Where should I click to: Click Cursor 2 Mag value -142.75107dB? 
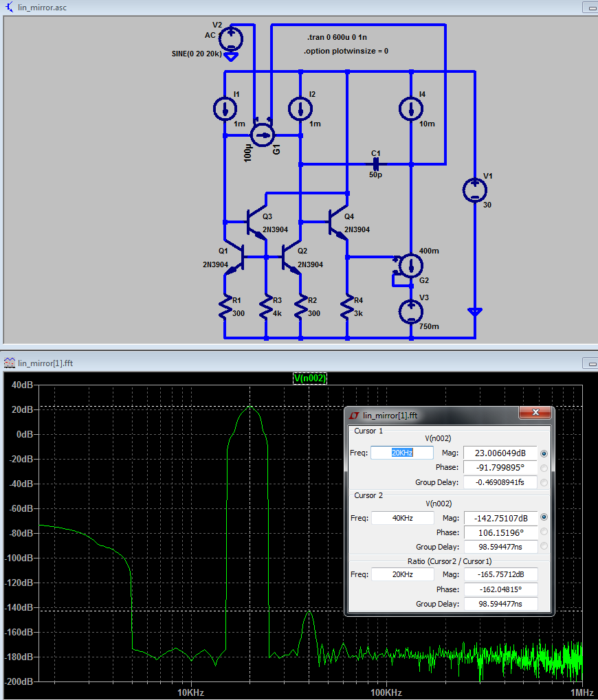click(x=500, y=518)
